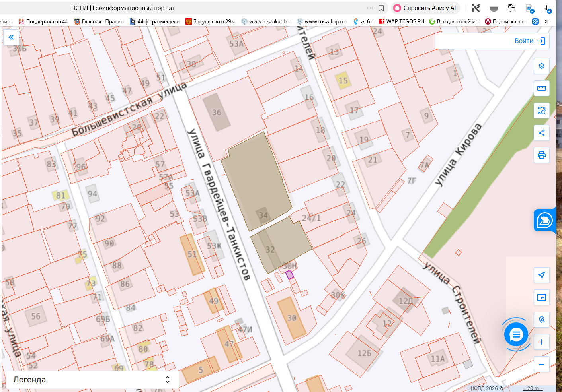Open the document-with-checkmark extension icon

pos(530,8)
